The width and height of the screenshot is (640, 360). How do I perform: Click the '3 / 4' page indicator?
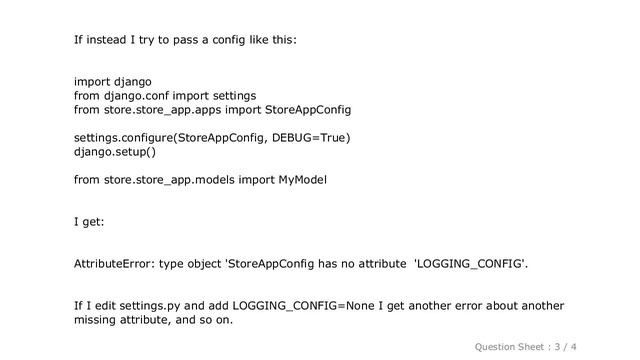(x=565, y=347)
